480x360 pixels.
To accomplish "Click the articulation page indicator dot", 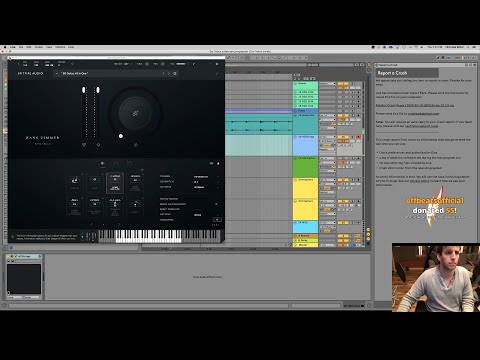I will tap(103, 224).
